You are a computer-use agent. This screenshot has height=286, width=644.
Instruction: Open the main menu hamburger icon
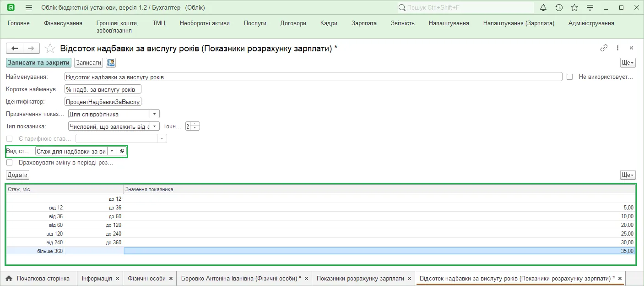click(x=29, y=8)
